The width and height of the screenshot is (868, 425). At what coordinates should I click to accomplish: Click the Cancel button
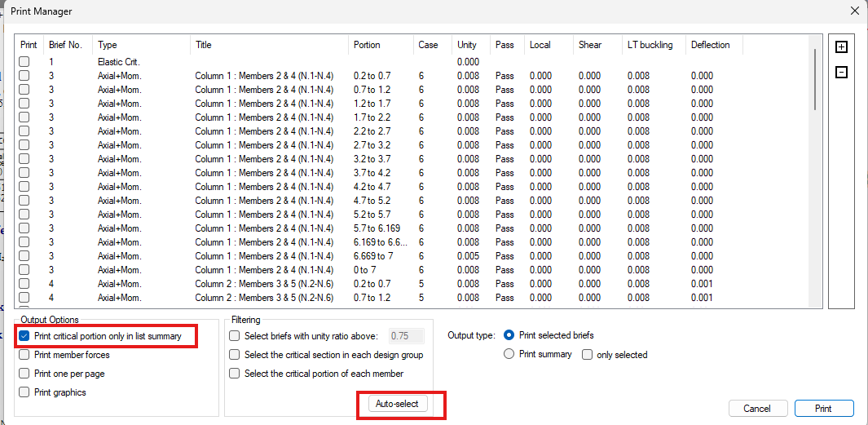(x=756, y=408)
